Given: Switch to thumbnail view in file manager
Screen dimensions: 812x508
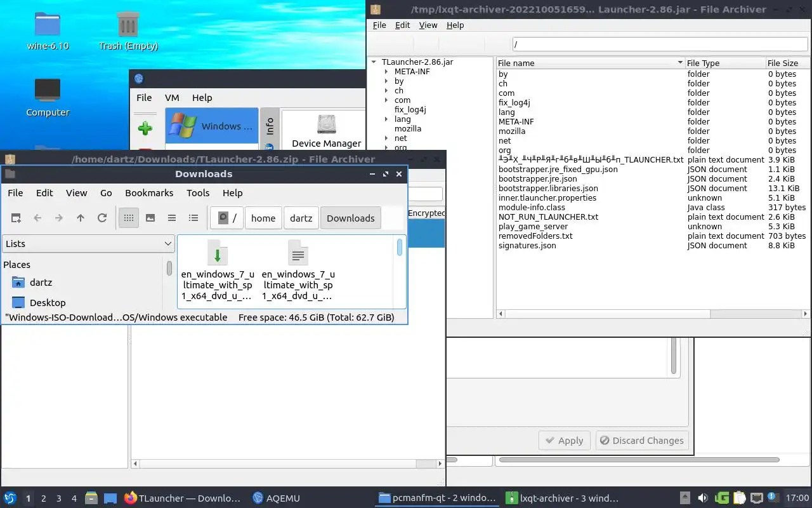Looking at the screenshot, I should pos(150,218).
